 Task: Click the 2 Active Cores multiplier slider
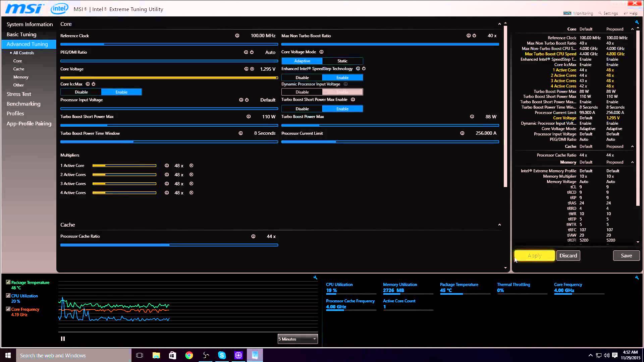[124, 175]
